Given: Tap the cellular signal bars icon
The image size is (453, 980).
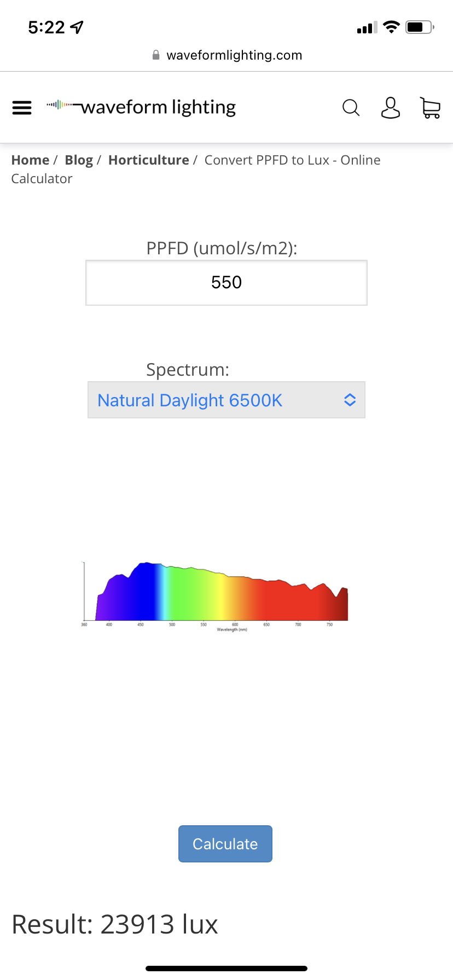Looking at the screenshot, I should point(367,28).
